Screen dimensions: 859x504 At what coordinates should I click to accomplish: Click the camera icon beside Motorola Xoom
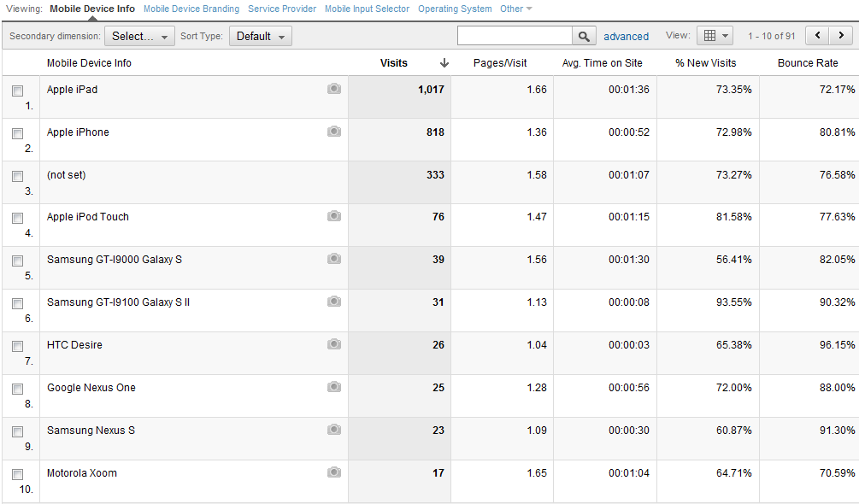pyautogui.click(x=334, y=472)
